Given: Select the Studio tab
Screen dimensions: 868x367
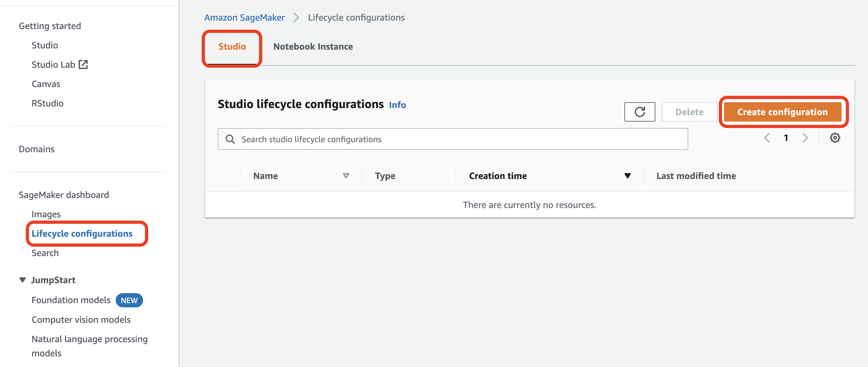Looking at the screenshot, I should coord(232,46).
